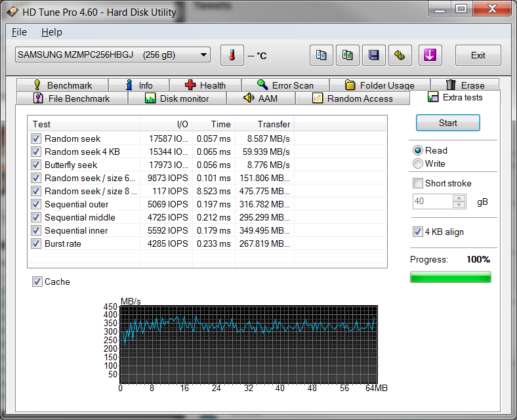The width and height of the screenshot is (517, 420).
Task: Click the copy text to clipboard icon
Action: pos(321,55)
